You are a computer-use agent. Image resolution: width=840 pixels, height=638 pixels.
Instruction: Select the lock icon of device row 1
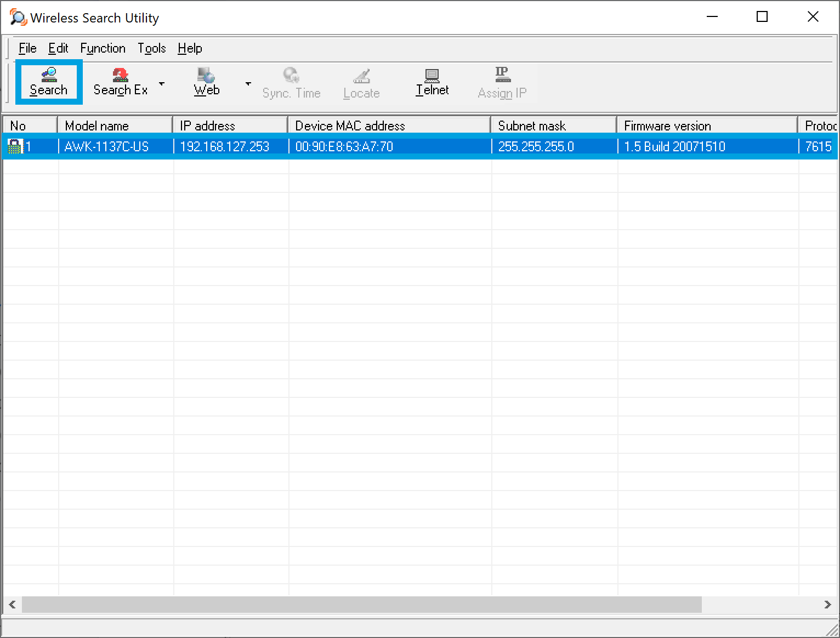coord(14,146)
